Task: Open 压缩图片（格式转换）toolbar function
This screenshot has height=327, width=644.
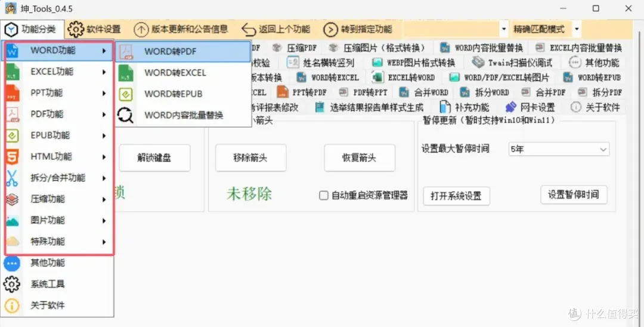Action: tap(377, 48)
